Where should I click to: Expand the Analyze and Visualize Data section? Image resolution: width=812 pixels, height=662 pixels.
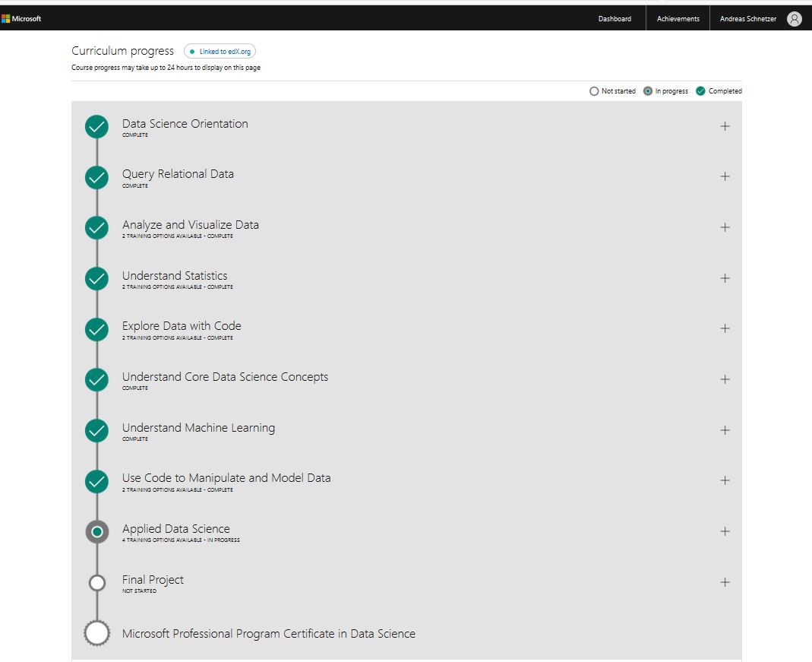(x=725, y=227)
